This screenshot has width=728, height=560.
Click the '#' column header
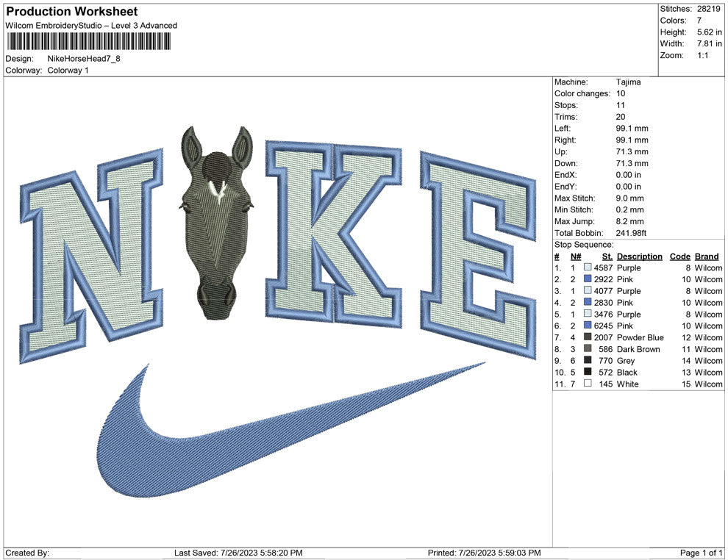point(557,256)
